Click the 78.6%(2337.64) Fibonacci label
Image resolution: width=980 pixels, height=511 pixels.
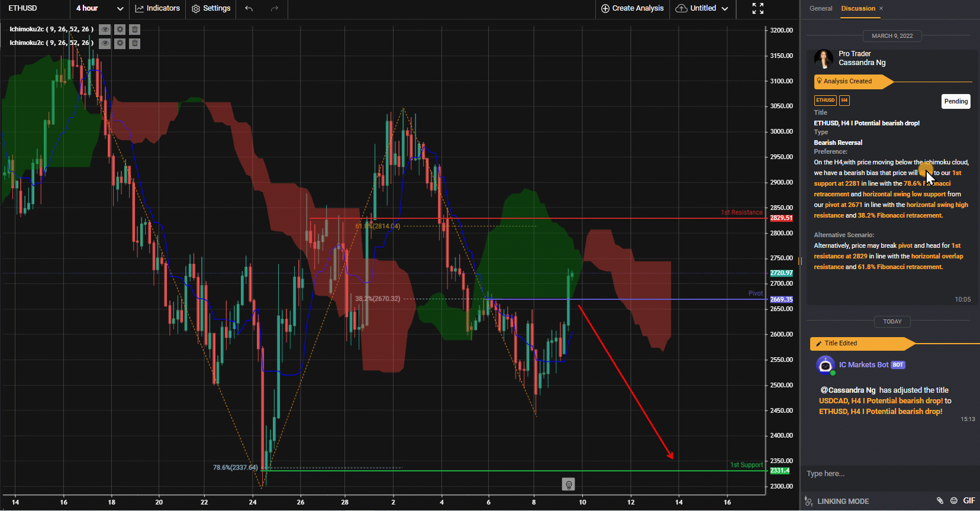[x=236, y=467]
